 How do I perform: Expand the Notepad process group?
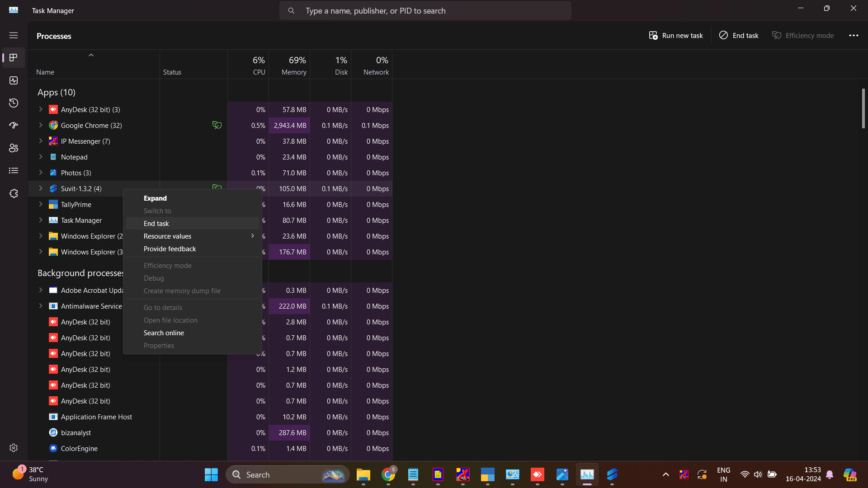click(41, 157)
